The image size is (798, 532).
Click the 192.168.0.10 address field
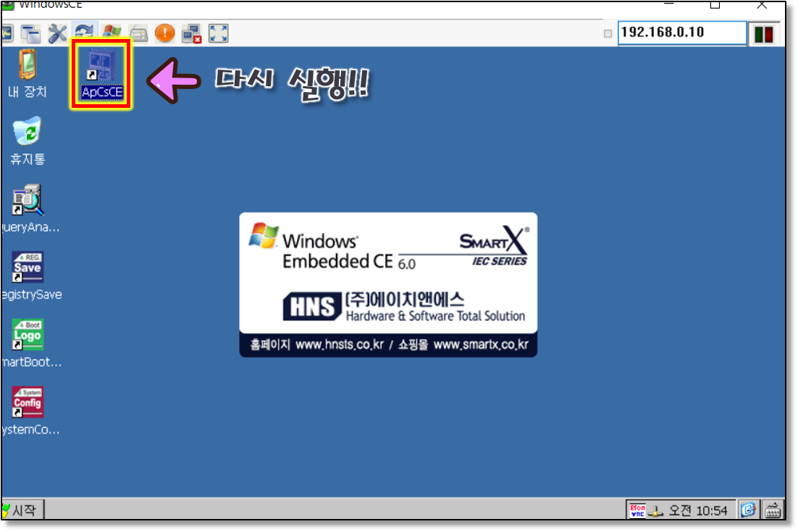[681, 33]
